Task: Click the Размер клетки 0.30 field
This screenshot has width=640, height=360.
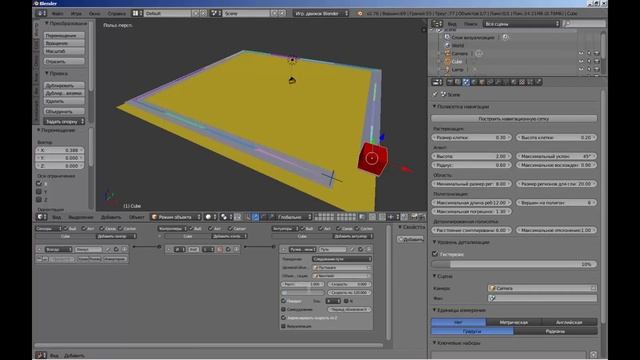Action: [471, 138]
